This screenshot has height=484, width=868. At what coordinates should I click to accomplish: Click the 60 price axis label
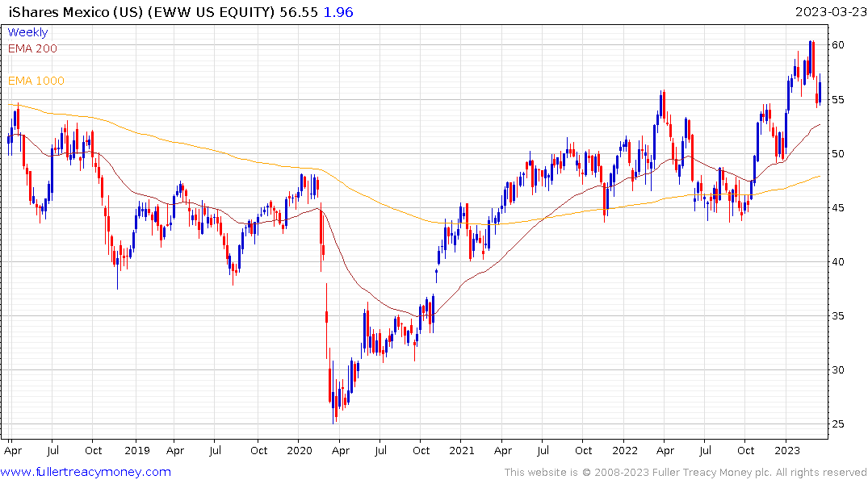(x=838, y=45)
